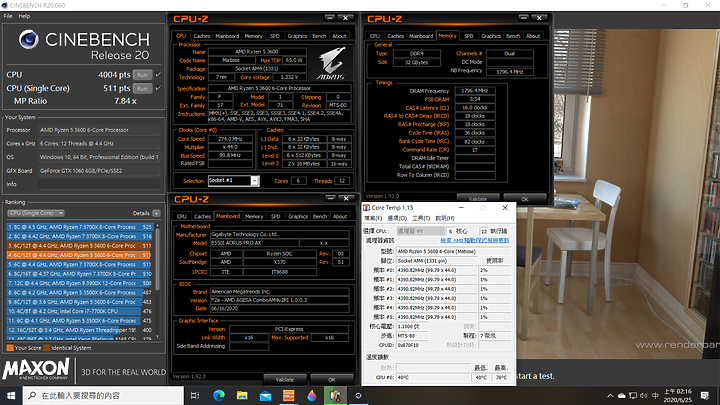This screenshot has height=405, width=720.
Task: Switch to SPD tab in CPU-Z Memory window
Action: (x=468, y=36)
